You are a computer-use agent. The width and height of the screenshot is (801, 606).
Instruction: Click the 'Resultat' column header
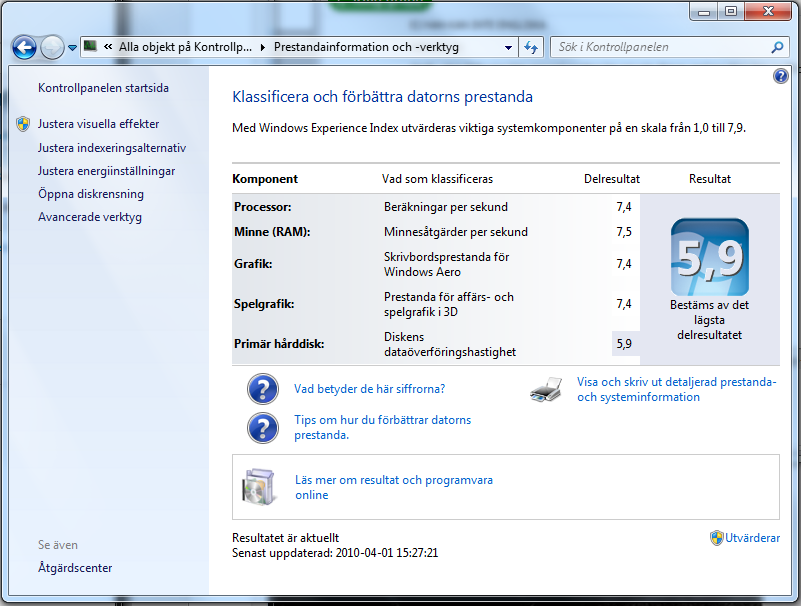(x=710, y=179)
